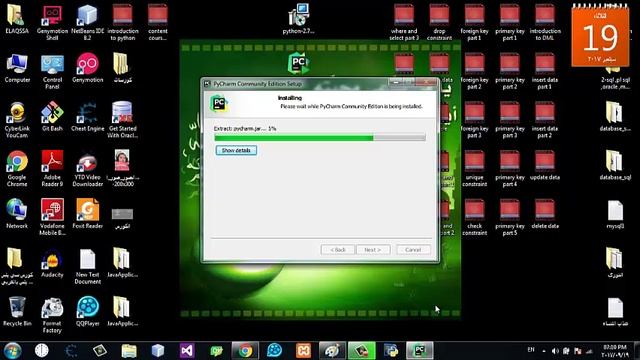Select introduction to DML video file
The image size is (640, 360).
pyautogui.click(x=544, y=23)
